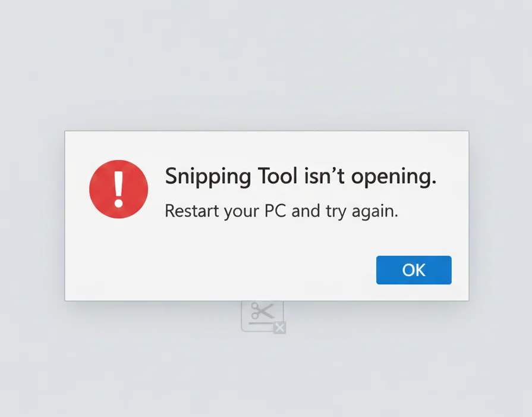The width and height of the screenshot is (532, 417).
Task: Click the X badge on the scissors icon
Action: (x=279, y=328)
